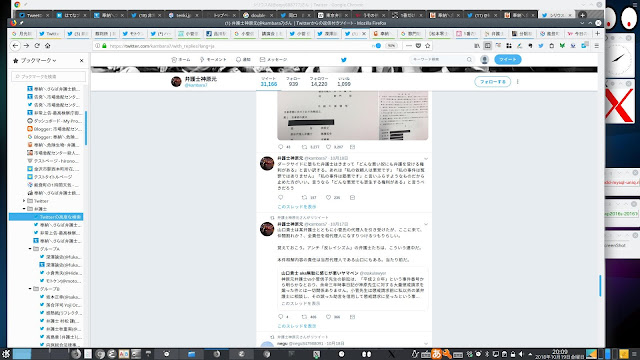The height and width of the screenshot is (360, 640).
Task: Open direct message icon on 10月18日 tweet
Action: click(x=352, y=198)
